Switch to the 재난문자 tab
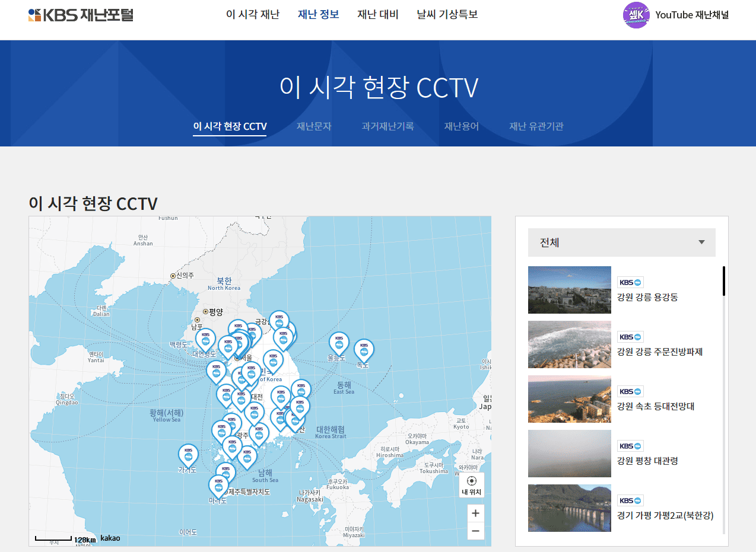This screenshot has height=552, width=756. coord(314,126)
